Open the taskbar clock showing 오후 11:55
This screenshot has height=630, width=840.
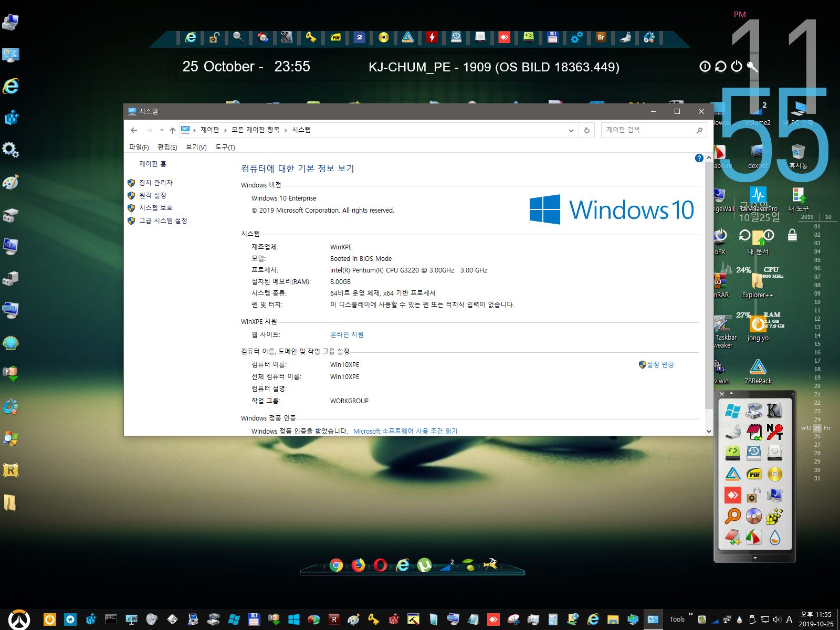coord(816,619)
